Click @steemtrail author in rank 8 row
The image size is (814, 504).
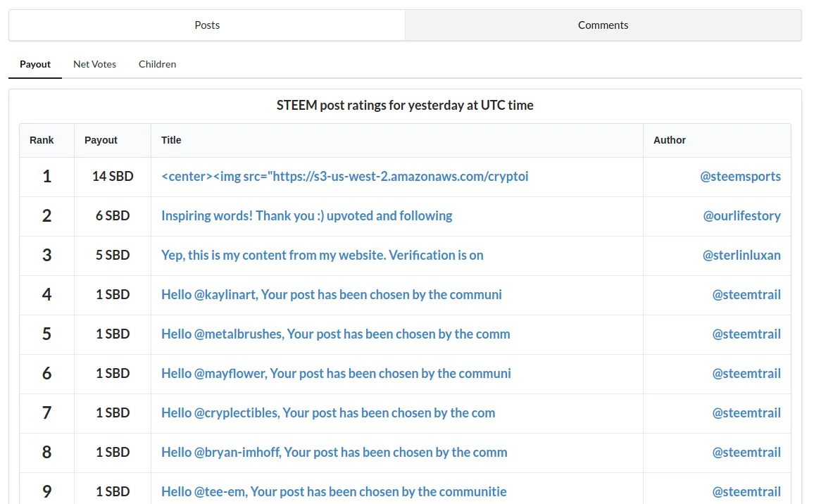pyautogui.click(x=746, y=453)
